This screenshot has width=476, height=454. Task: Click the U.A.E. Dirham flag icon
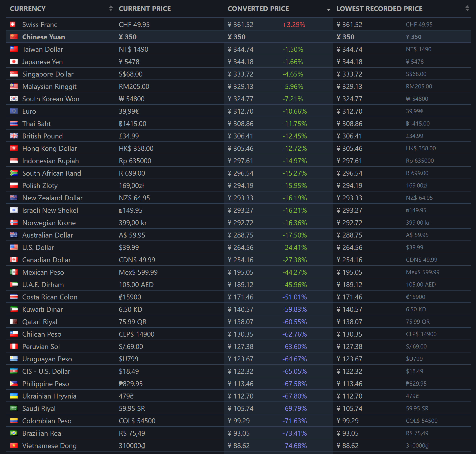tap(14, 284)
